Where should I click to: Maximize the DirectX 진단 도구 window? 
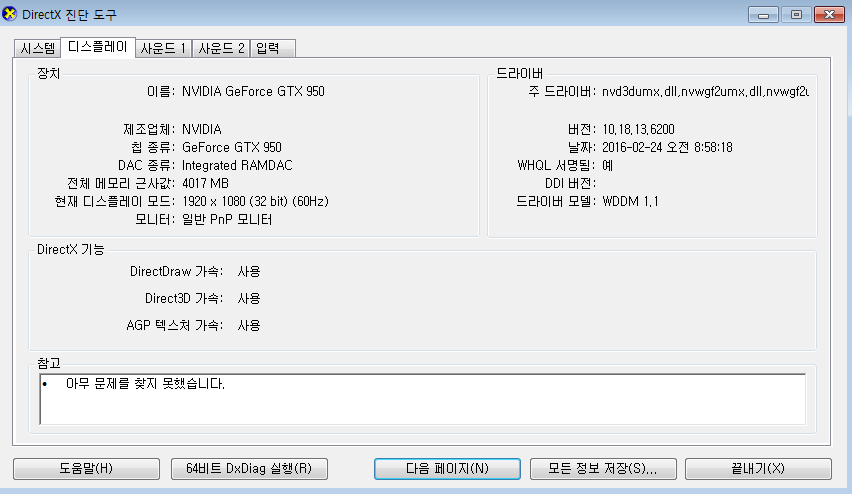click(x=796, y=15)
